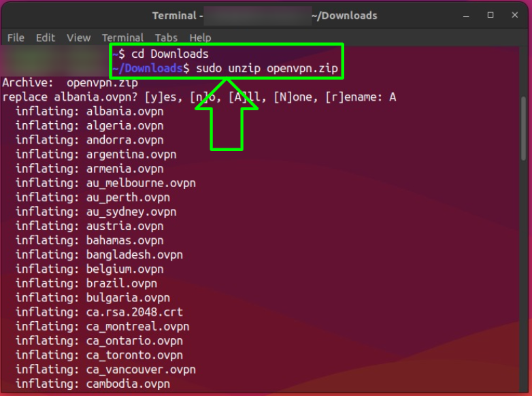532x396 pixels.
Task: Click the 'inflating: bulgaria.ovpn' line
Action: (93, 298)
